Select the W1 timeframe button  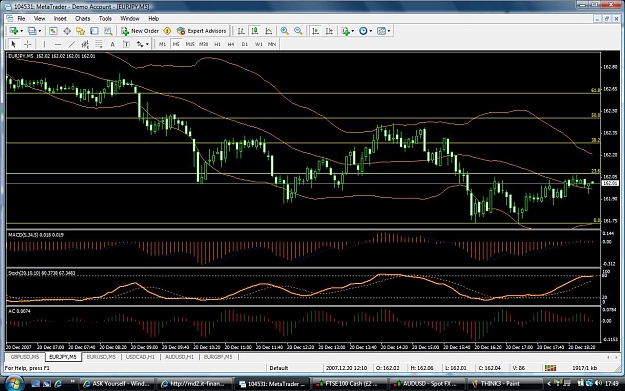(x=259, y=44)
